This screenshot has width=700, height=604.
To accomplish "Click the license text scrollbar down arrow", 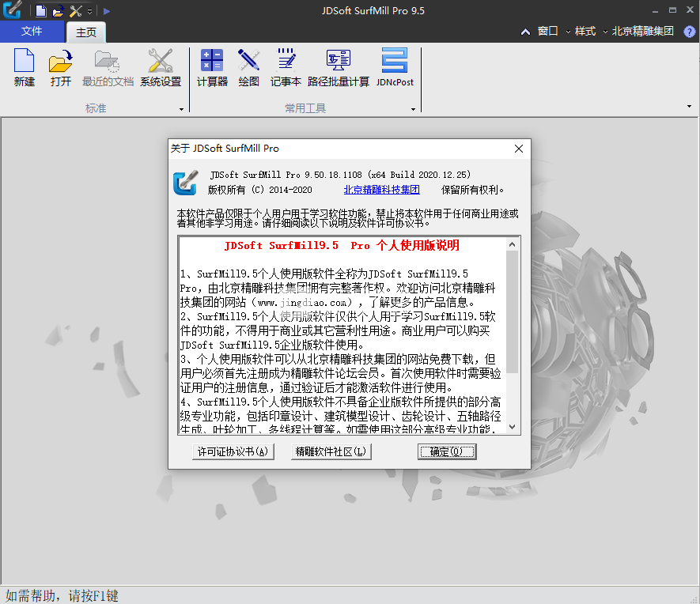I will click(x=512, y=427).
